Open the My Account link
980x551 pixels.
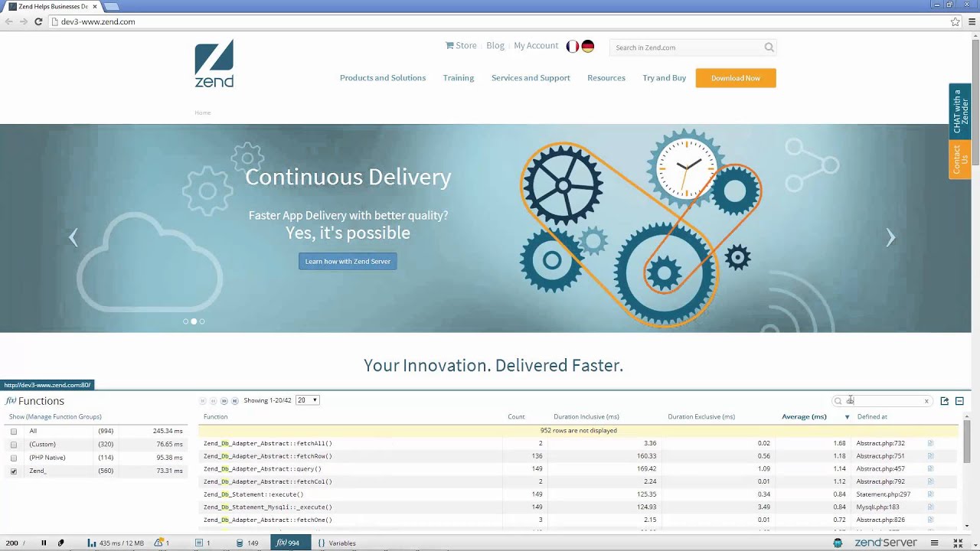536,46
